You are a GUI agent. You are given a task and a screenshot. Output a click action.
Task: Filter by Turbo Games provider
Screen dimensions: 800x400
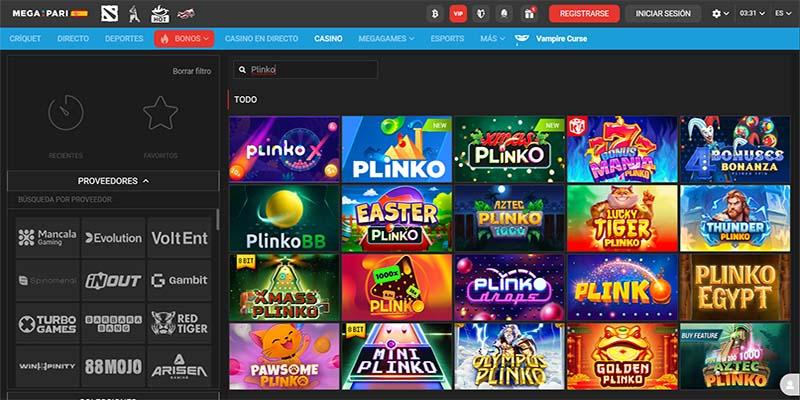click(47, 323)
